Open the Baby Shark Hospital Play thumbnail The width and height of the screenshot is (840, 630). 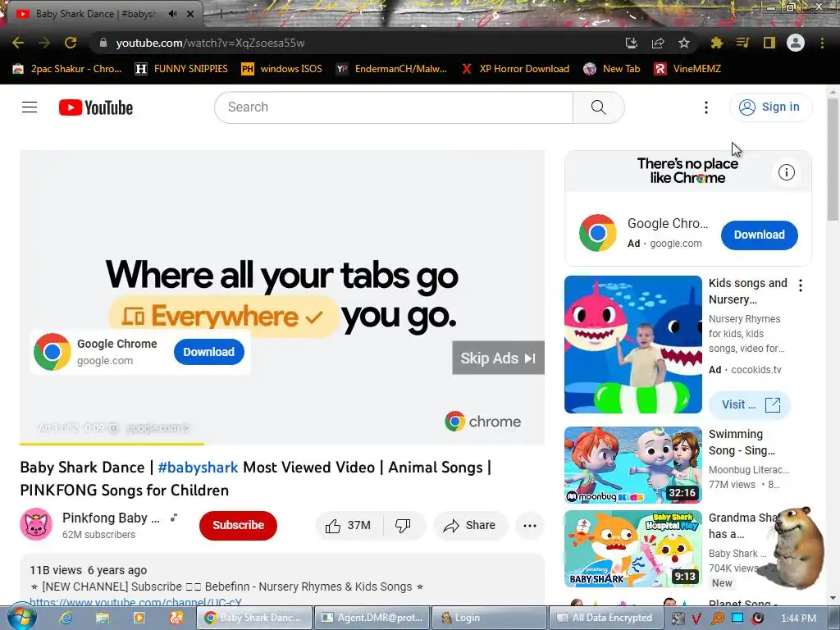[633, 549]
